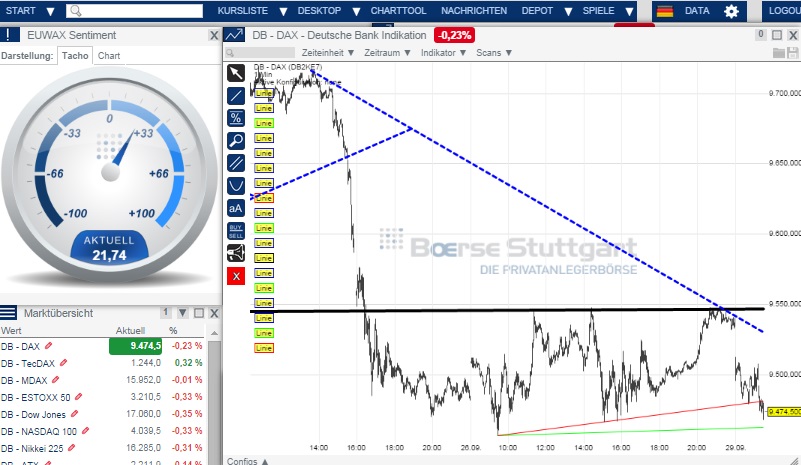
Task: Select the curve arc drawing tool
Action: pos(235,185)
